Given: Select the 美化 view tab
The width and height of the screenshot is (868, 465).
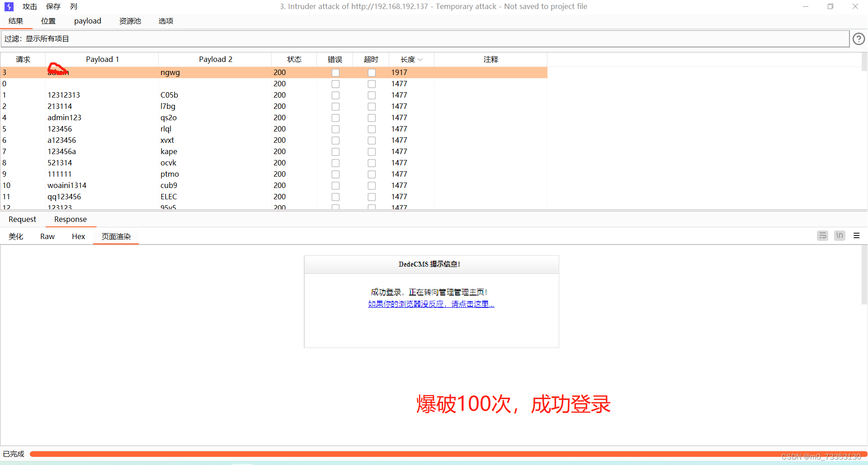Looking at the screenshot, I should (x=16, y=237).
